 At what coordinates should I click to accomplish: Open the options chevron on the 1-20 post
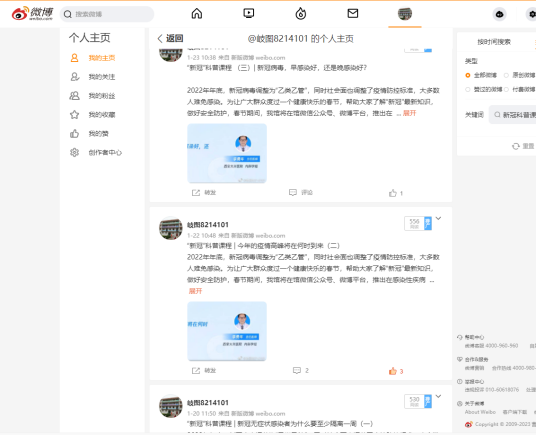click(438, 396)
